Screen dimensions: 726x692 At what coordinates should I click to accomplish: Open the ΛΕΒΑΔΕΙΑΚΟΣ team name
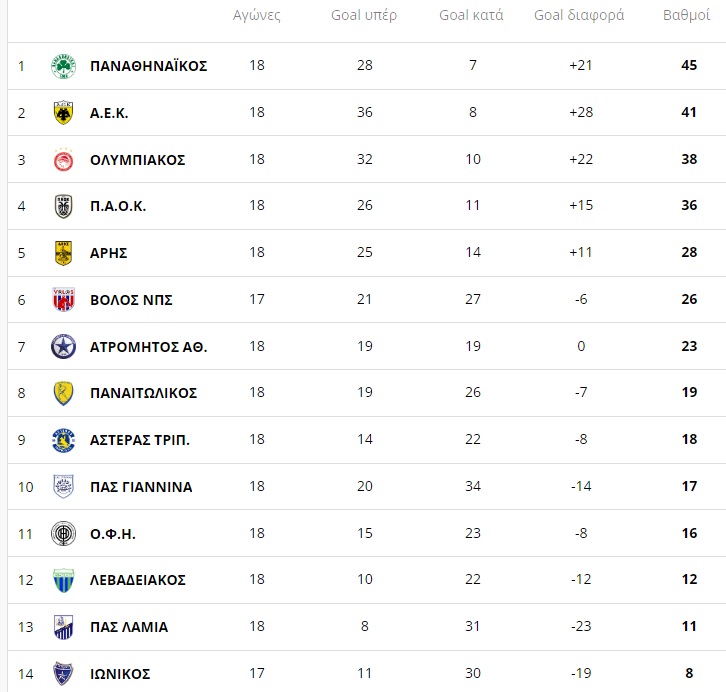pyautogui.click(x=138, y=580)
